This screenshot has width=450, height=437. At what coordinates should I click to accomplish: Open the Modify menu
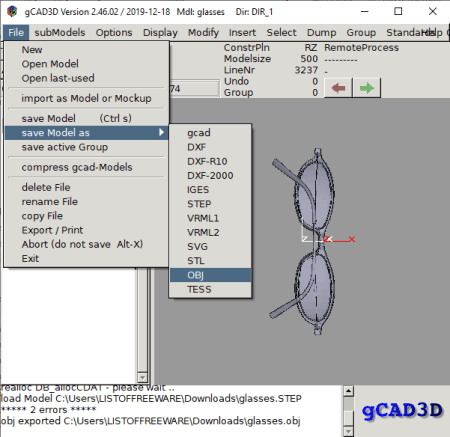[203, 33]
